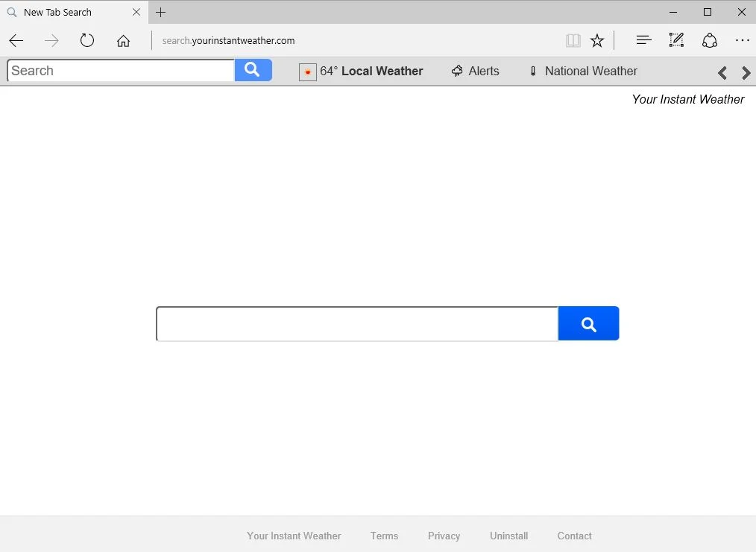This screenshot has height=552, width=756.
Task: Show previous toolbar items with left chevron
Action: (722, 73)
